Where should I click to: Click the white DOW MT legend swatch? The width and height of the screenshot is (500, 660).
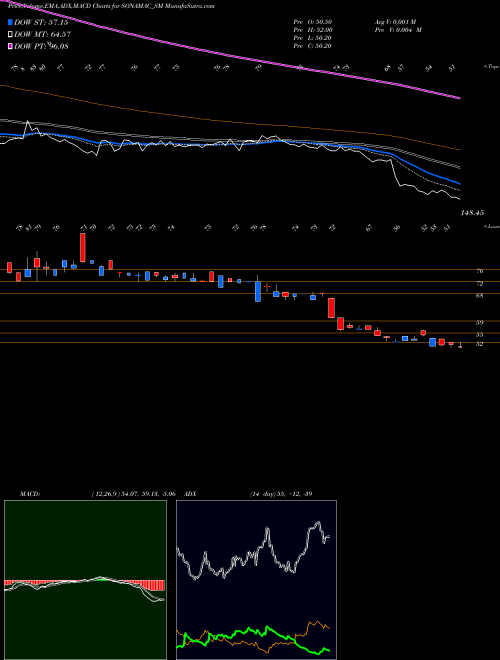coord(10,35)
